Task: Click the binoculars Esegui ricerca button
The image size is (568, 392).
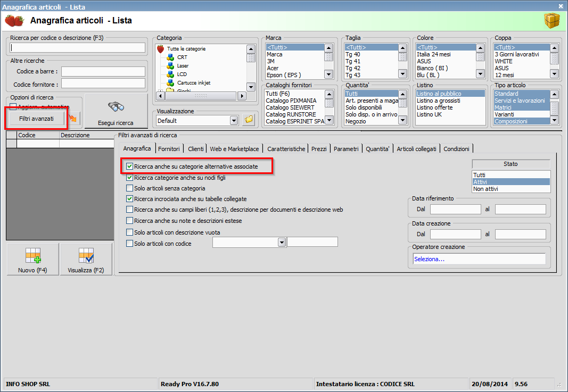Action: (x=116, y=111)
